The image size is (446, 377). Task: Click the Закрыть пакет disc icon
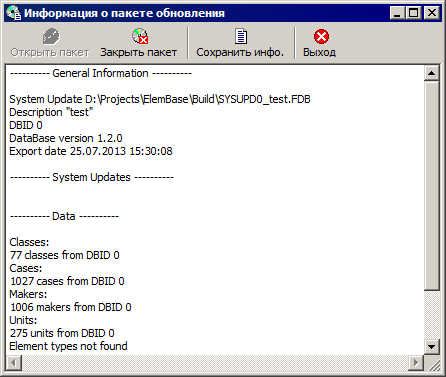tap(140, 36)
